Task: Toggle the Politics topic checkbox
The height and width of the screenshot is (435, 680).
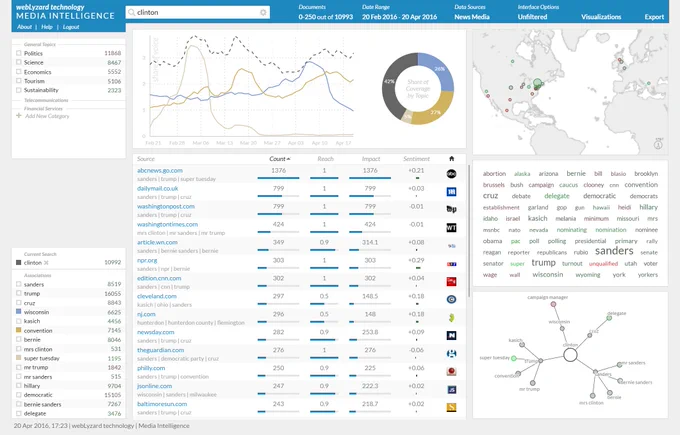Action: 19,53
